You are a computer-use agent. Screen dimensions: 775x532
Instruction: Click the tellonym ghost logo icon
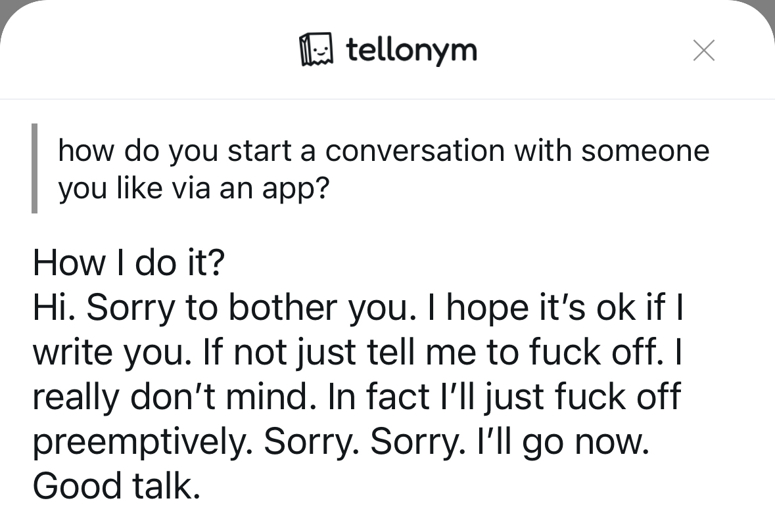316,50
